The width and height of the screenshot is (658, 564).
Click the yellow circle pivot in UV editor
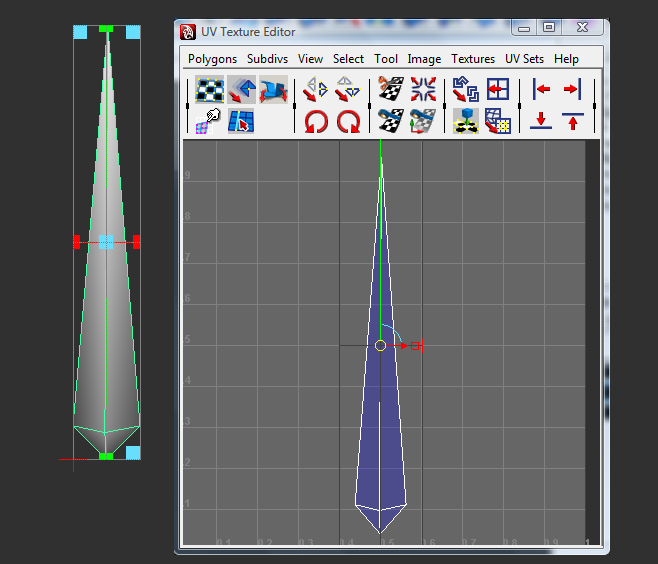(x=380, y=345)
